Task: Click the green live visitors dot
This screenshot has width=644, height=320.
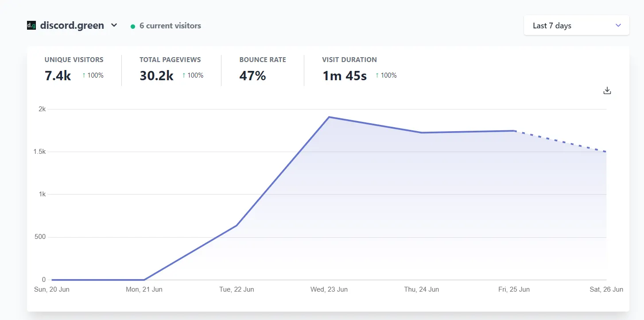Action: click(x=133, y=26)
